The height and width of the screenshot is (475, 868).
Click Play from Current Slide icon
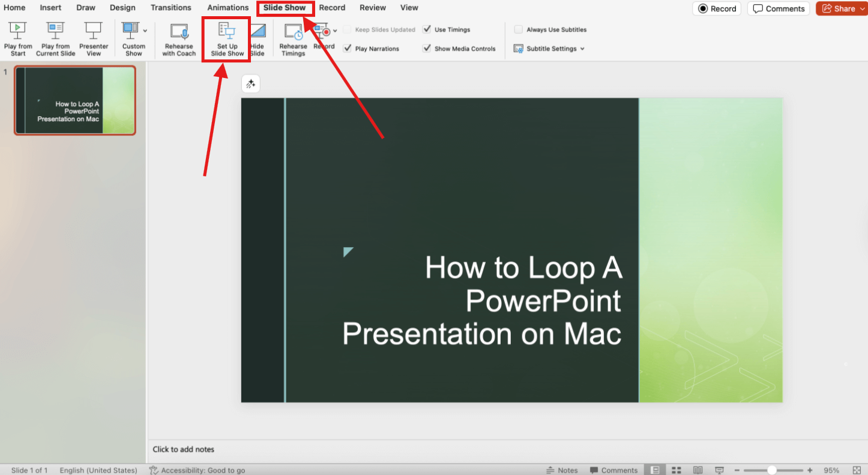coord(55,31)
